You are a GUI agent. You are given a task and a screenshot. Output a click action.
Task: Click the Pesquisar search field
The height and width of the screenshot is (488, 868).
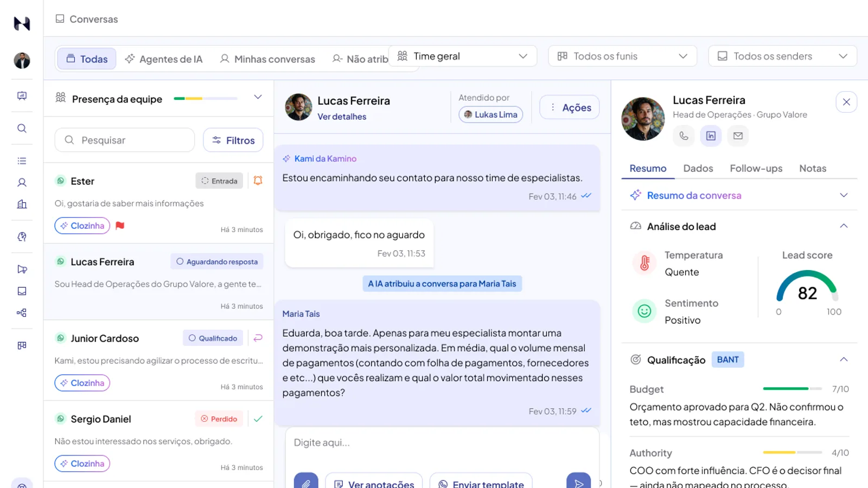125,140
